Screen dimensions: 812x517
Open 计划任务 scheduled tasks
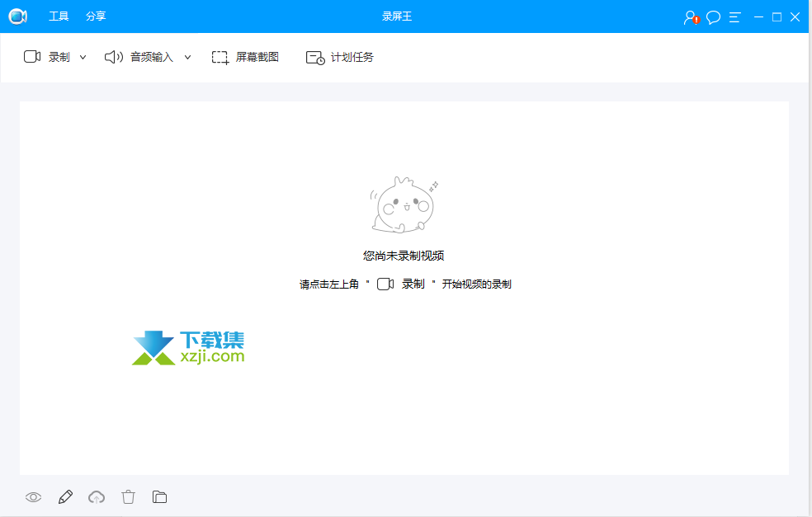point(352,57)
